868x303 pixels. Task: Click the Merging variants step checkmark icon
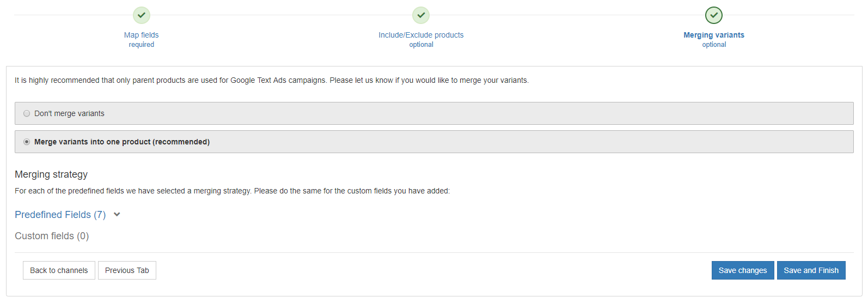click(714, 15)
